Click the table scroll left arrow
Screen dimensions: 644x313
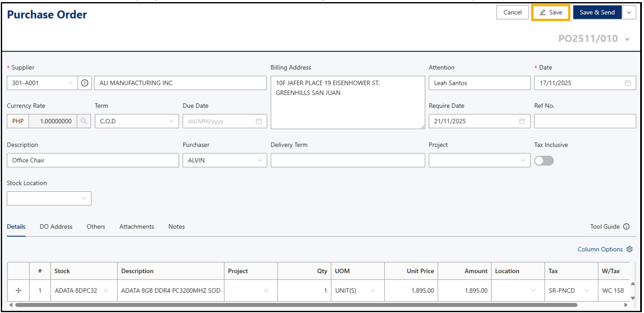tap(11, 305)
